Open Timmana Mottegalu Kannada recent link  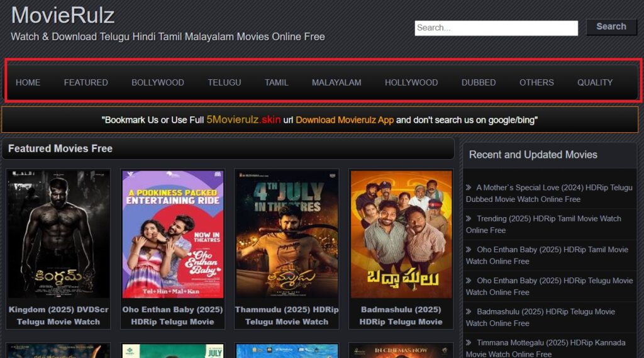coord(545,348)
